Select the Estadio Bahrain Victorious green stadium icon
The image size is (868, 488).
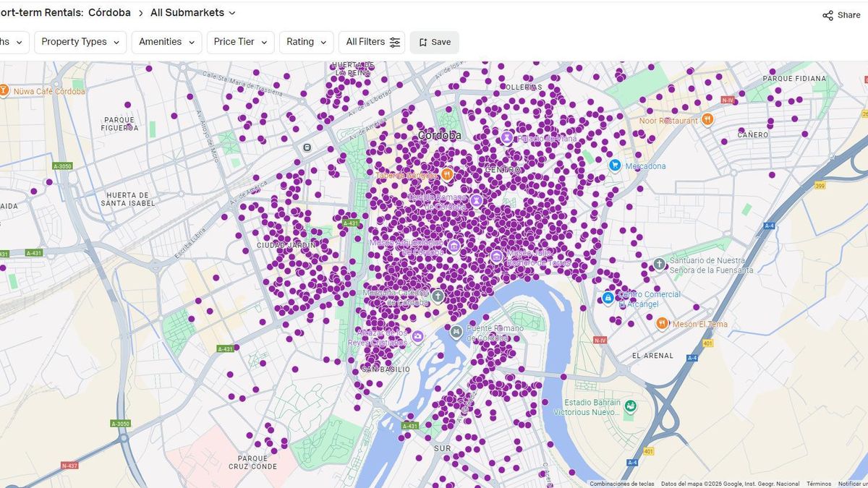click(631, 406)
